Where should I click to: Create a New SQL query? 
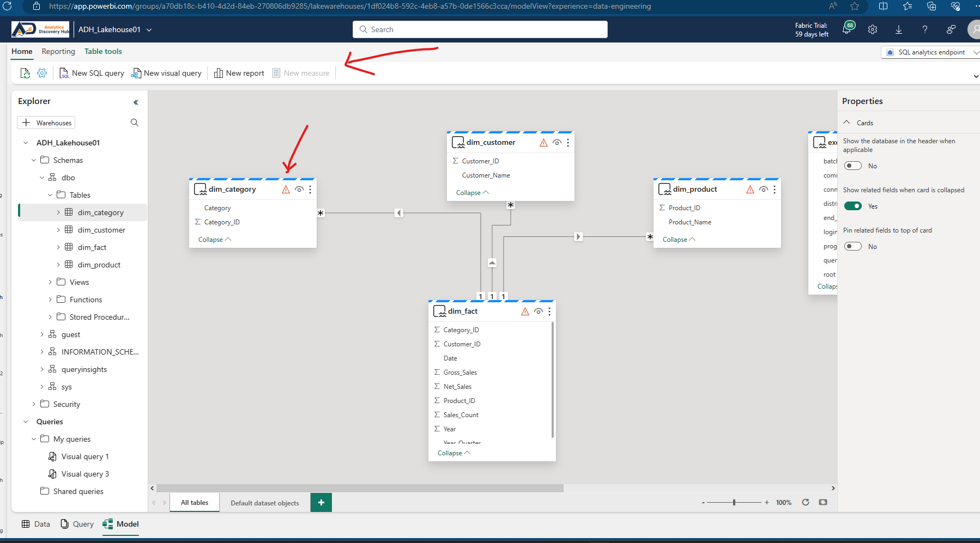pyautogui.click(x=92, y=72)
